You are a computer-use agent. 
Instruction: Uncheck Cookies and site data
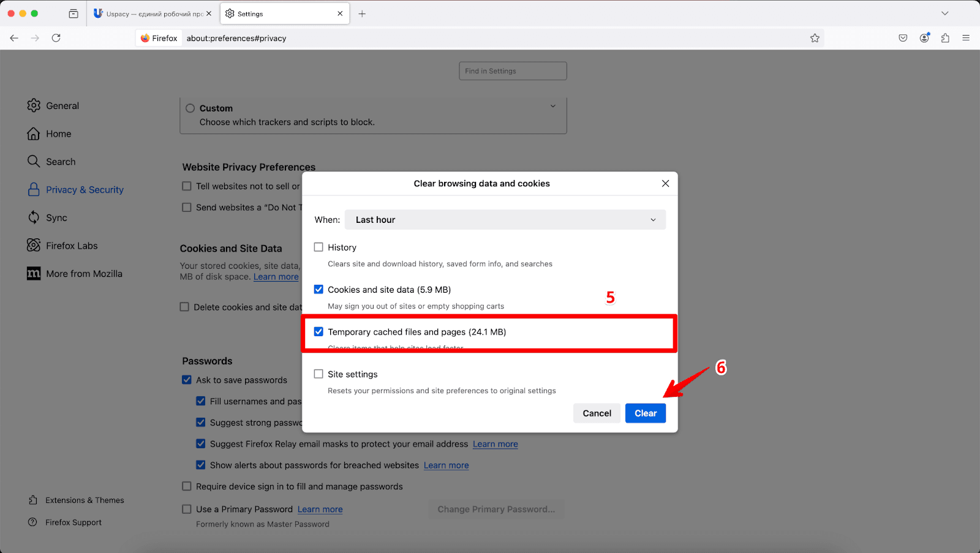[318, 290]
